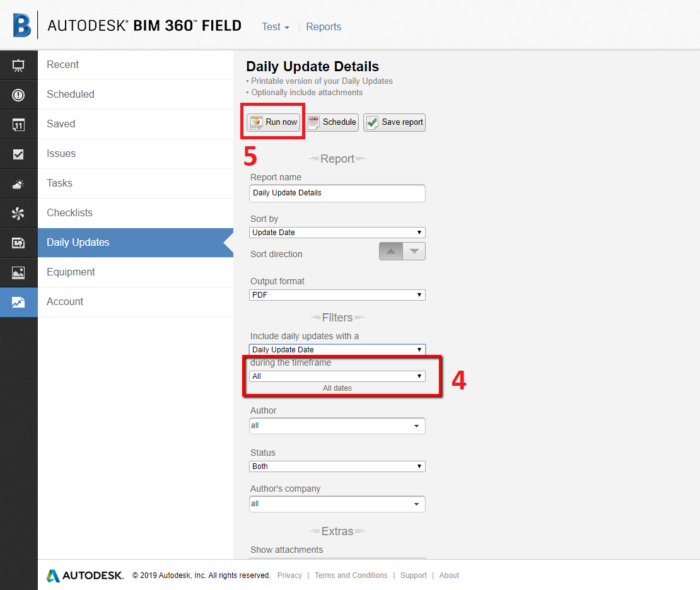Click the Issues exclamation circle icon

coord(18,95)
